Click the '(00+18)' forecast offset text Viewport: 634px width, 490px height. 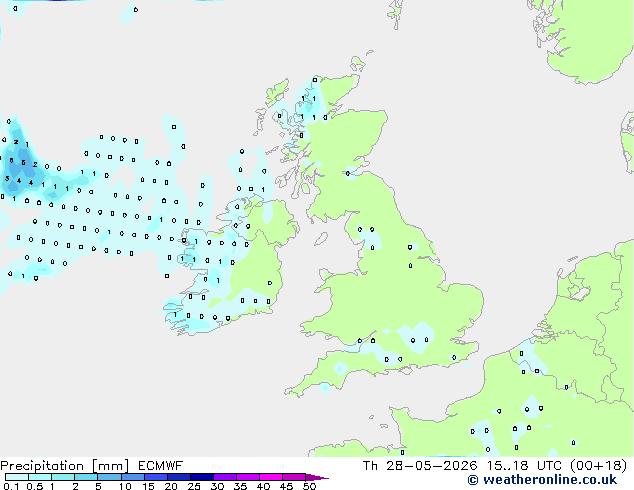click(599, 466)
